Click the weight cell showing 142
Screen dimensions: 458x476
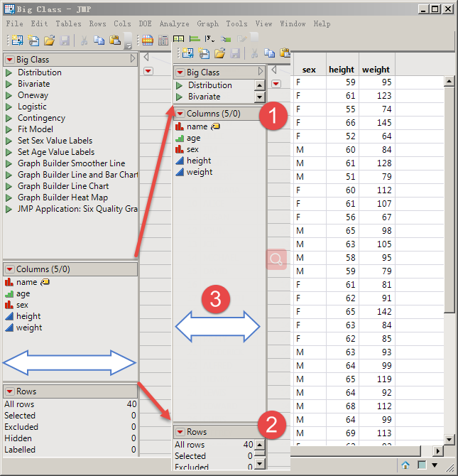[x=377, y=312]
